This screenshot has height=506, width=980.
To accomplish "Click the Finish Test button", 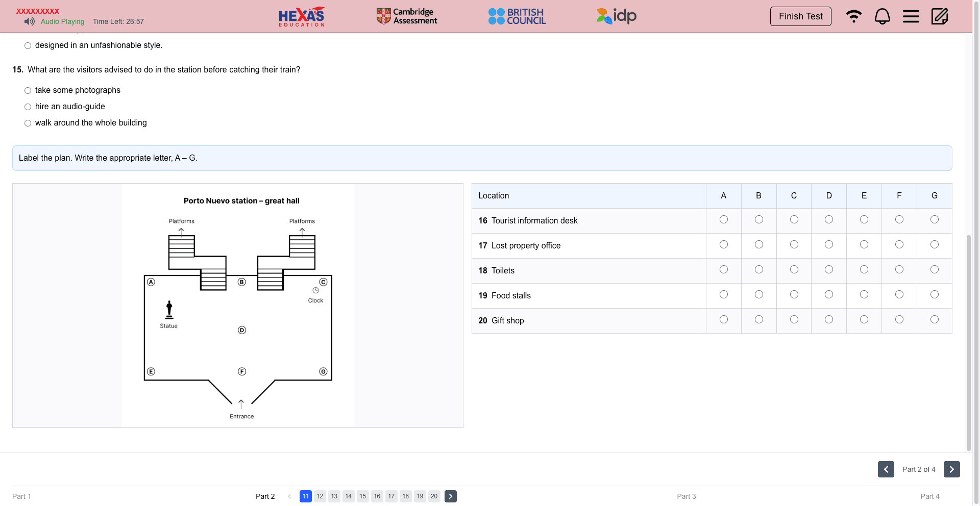I will (x=800, y=16).
